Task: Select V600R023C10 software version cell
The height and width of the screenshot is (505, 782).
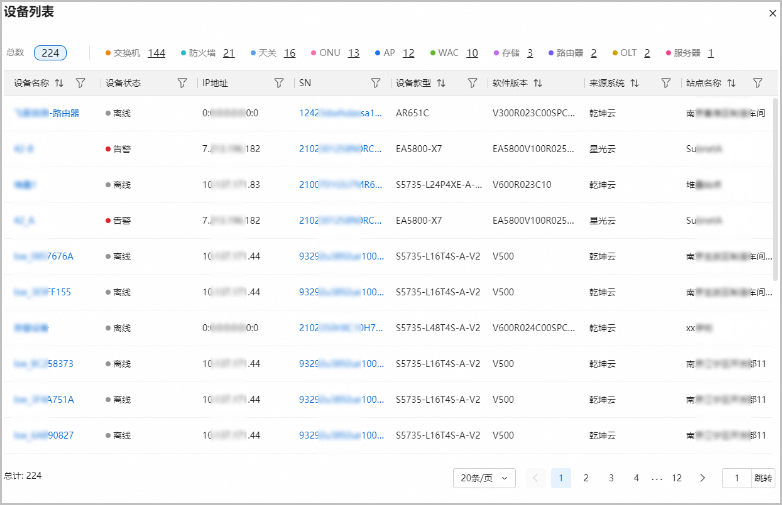Action: (x=522, y=185)
